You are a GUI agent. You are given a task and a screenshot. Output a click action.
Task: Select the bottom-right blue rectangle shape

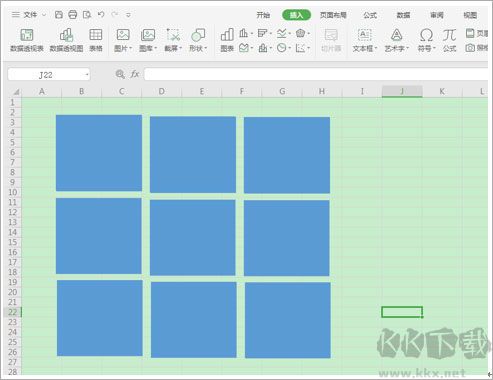tap(288, 320)
